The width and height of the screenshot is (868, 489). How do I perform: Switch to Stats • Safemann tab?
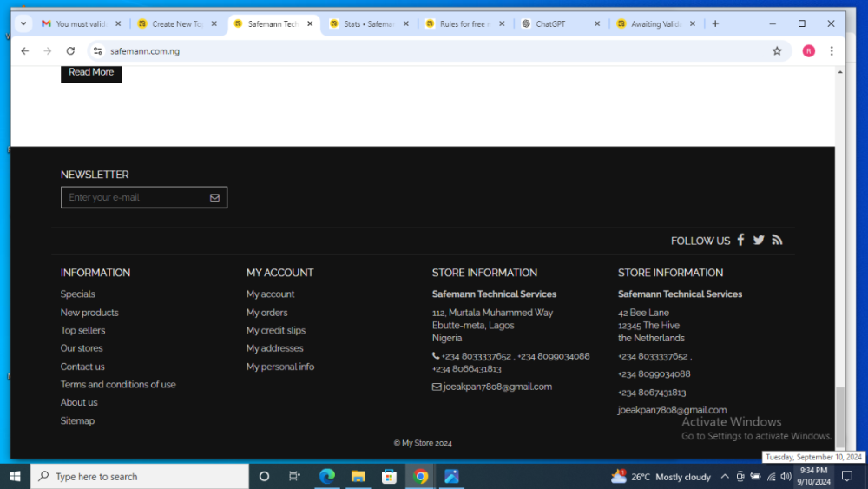(x=369, y=23)
